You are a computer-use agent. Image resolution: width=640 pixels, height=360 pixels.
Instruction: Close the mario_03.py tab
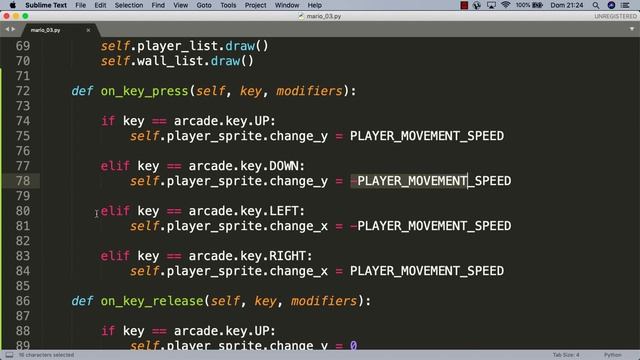click(88, 30)
